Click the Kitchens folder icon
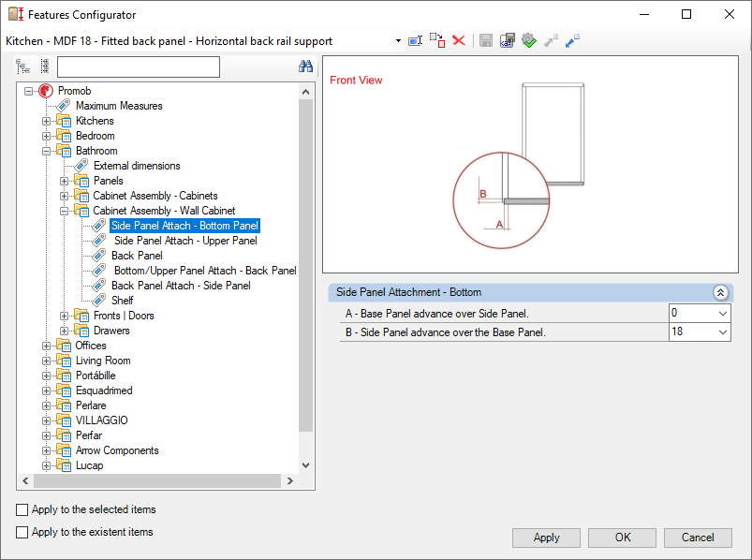752x560 pixels. pyautogui.click(x=64, y=121)
